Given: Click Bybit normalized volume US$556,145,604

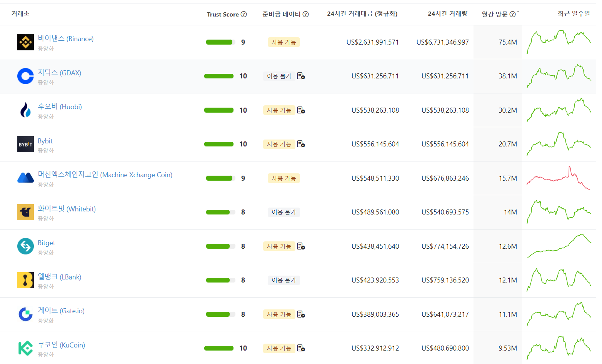Looking at the screenshot, I should (375, 144).
